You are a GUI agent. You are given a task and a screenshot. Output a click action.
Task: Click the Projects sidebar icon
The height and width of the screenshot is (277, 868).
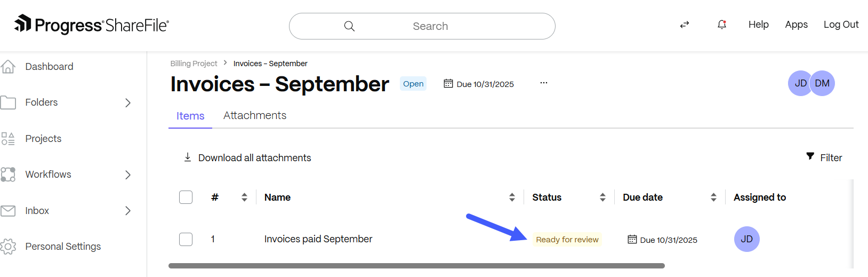pyautogui.click(x=8, y=139)
